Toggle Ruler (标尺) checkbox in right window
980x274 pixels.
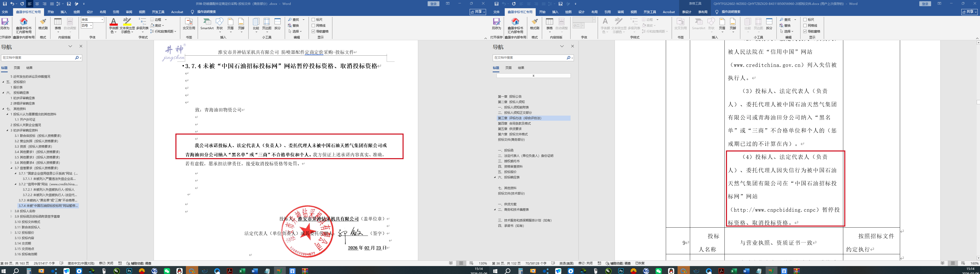805,20
